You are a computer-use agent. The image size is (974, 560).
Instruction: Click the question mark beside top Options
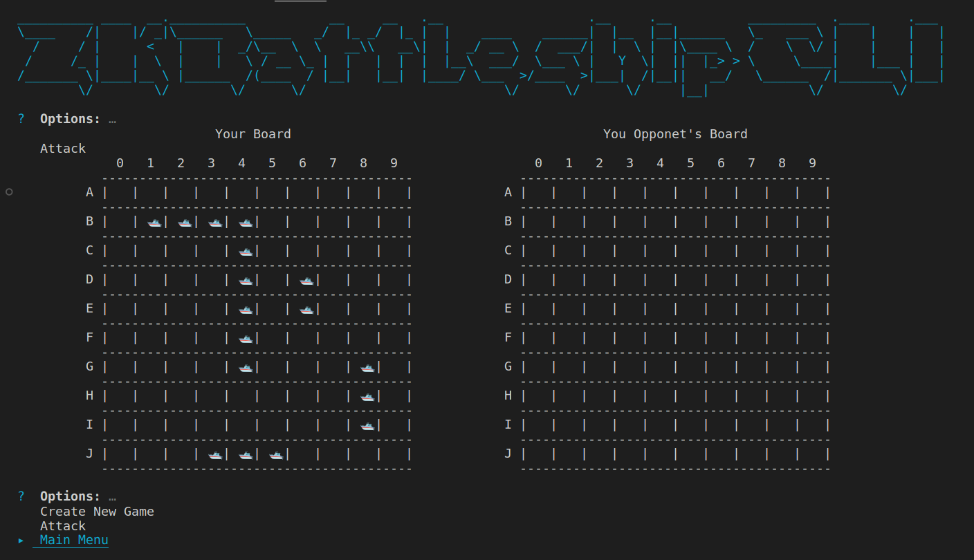(x=21, y=119)
